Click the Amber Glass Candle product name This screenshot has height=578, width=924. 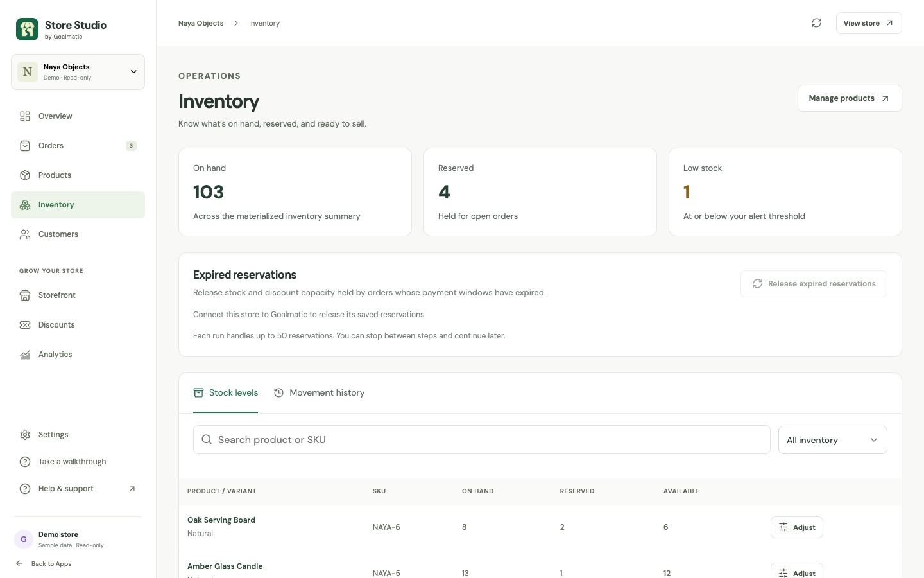(x=225, y=566)
